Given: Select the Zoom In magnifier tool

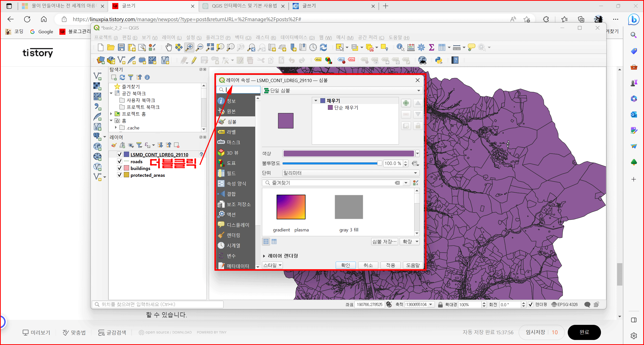Looking at the screenshot, I should (189, 47).
